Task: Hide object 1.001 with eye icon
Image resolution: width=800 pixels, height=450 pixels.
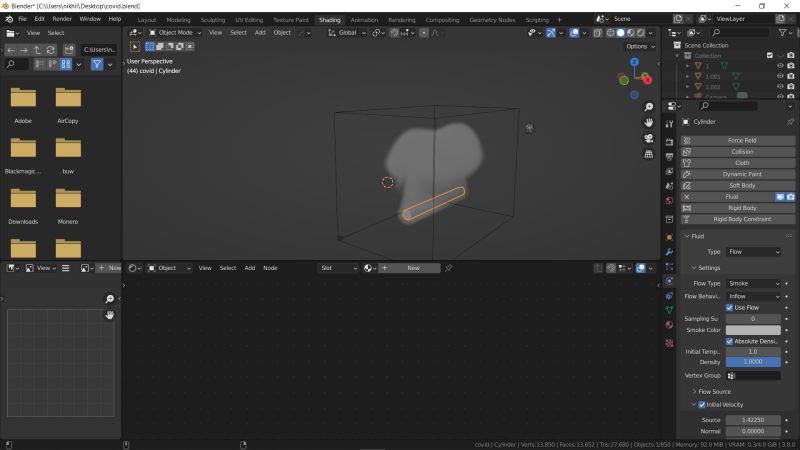Action: click(780, 77)
